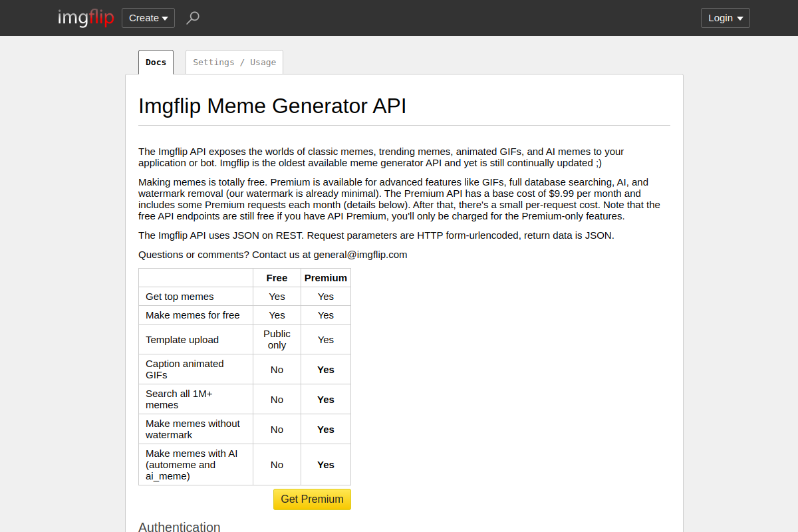The image size is (798, 532).
Task: Click the Free 'No' cell for Caption animated GIFs
Action: 277,369
